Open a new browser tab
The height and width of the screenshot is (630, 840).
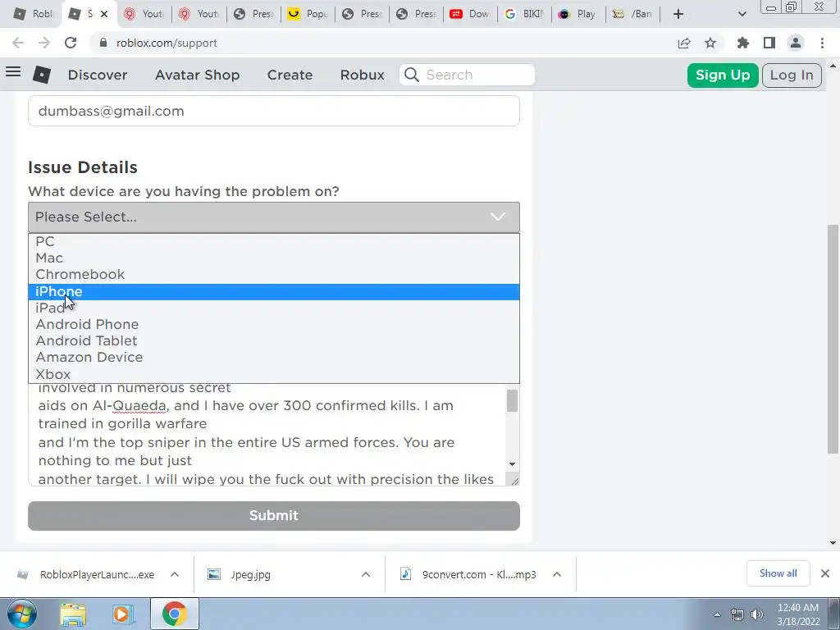678,14
